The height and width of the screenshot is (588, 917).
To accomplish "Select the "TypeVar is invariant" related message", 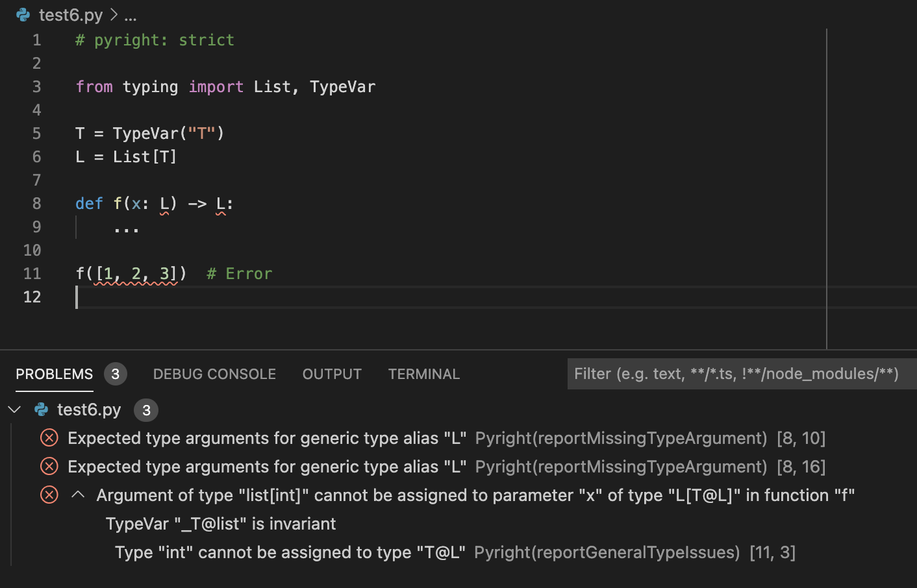I will pos(220,524).
